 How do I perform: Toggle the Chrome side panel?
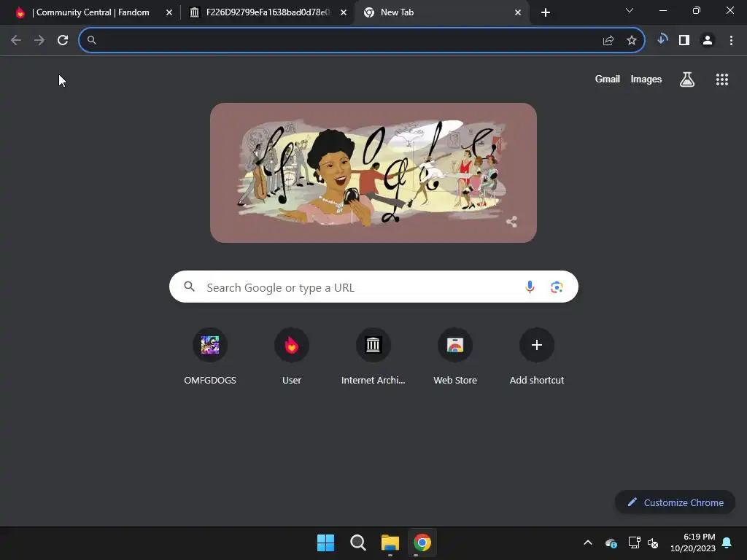click(684, 41)
